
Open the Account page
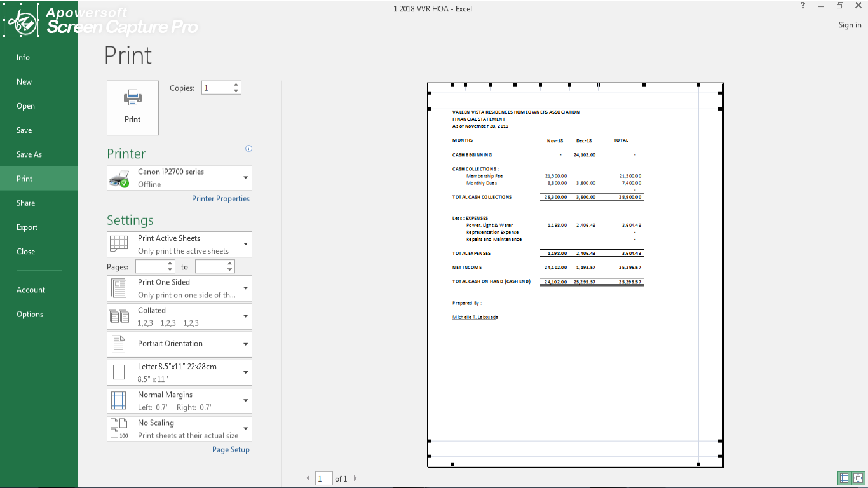coord(31,290)
